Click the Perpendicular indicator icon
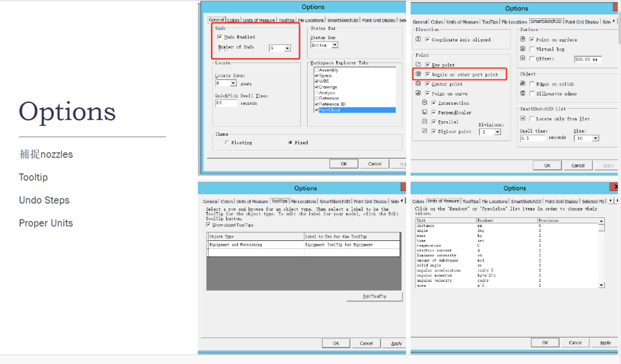This screenshot has width=621, height=364. (424, 112)
